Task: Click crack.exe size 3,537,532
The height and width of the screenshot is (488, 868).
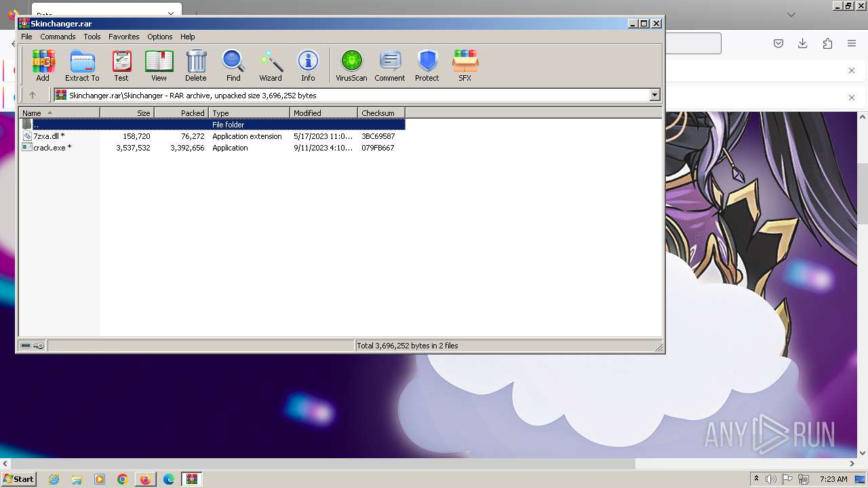Action: click(x=133, y=148)
